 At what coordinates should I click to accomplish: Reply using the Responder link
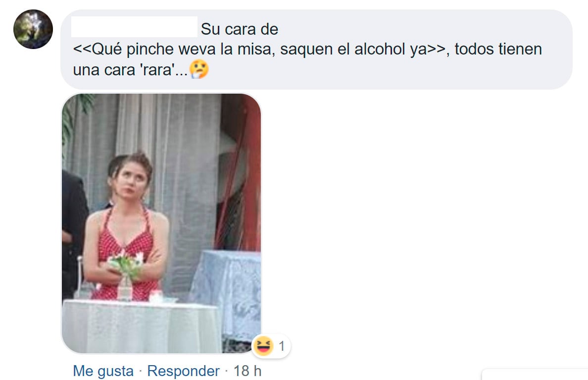pyautogui.click(x=183, y=371)
